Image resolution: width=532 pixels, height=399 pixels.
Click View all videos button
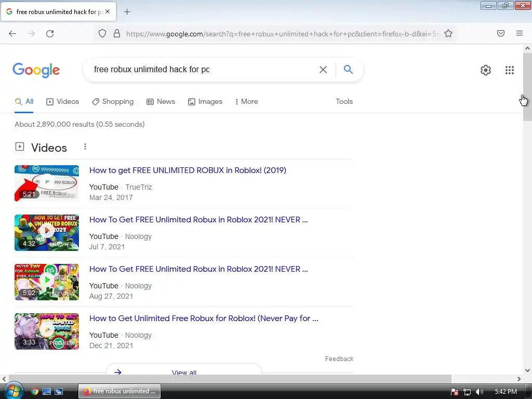(184, 370)
